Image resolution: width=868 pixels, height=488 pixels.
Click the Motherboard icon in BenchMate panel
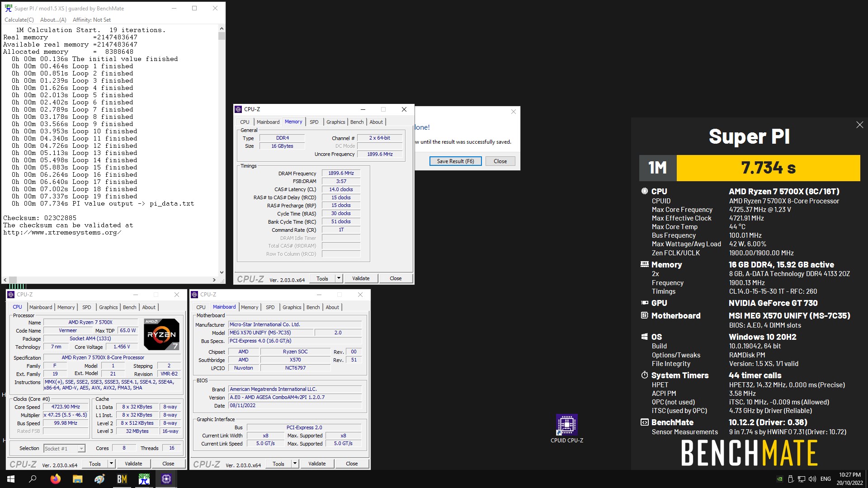[644, 315]
